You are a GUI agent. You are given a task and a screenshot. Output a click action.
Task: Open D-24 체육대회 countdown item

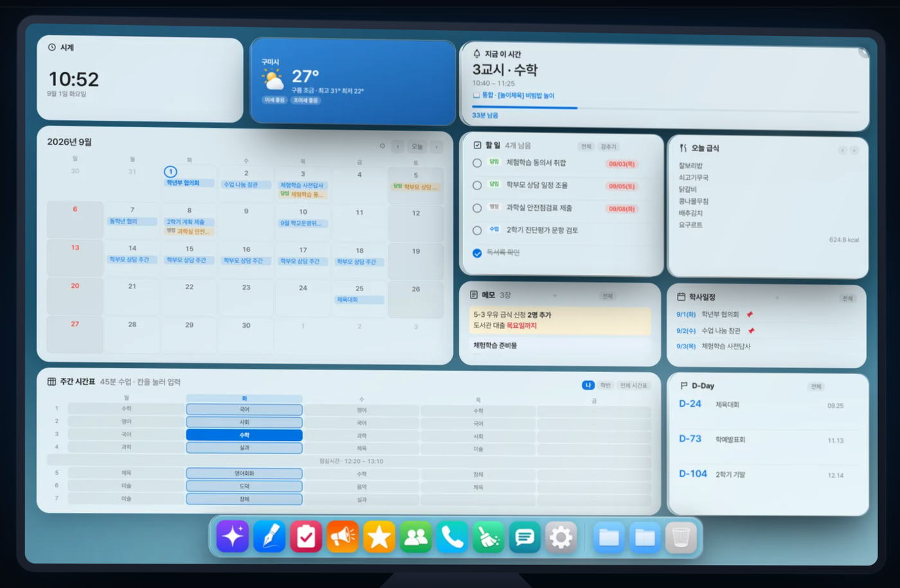tap(769, 405)
